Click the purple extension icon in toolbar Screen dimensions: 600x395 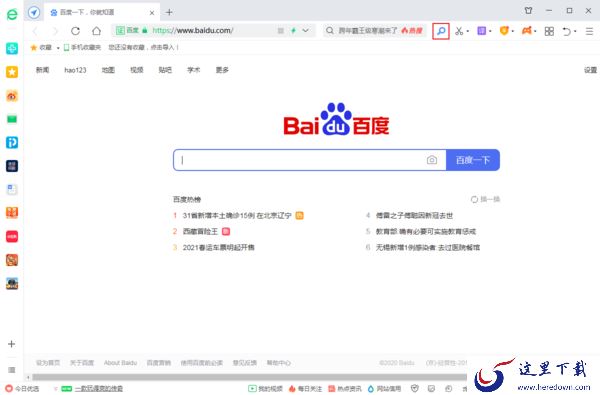click(x=481, y=31)
